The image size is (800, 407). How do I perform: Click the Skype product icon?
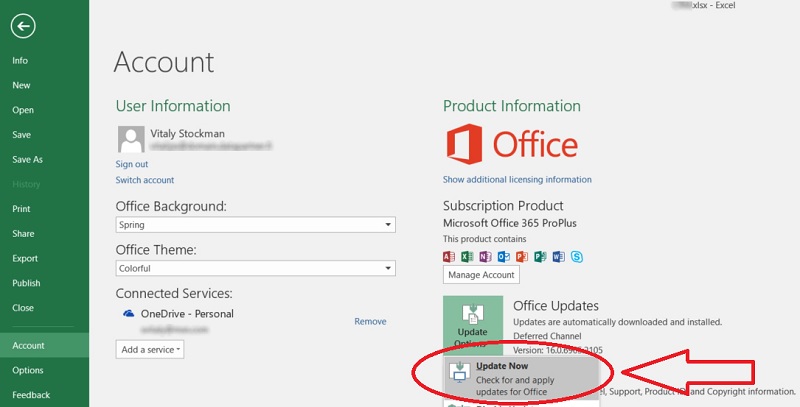[x=577, y=257]
